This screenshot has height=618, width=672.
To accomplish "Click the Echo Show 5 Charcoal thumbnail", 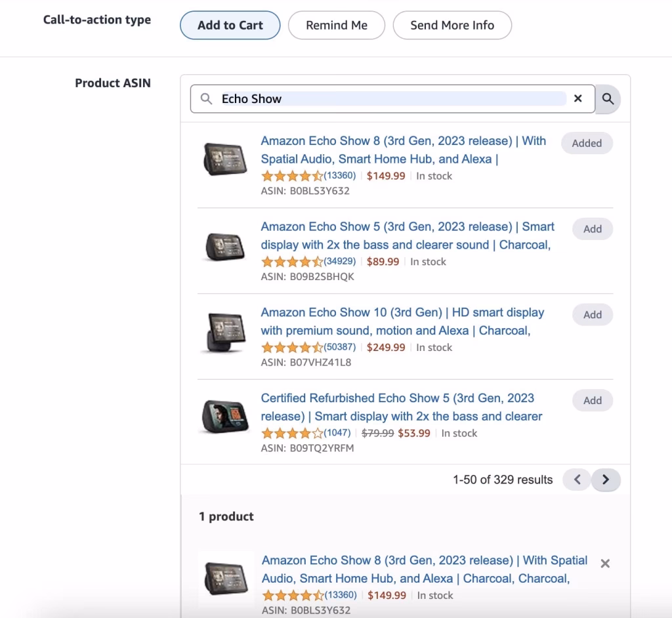I will [x=224, y=247].
